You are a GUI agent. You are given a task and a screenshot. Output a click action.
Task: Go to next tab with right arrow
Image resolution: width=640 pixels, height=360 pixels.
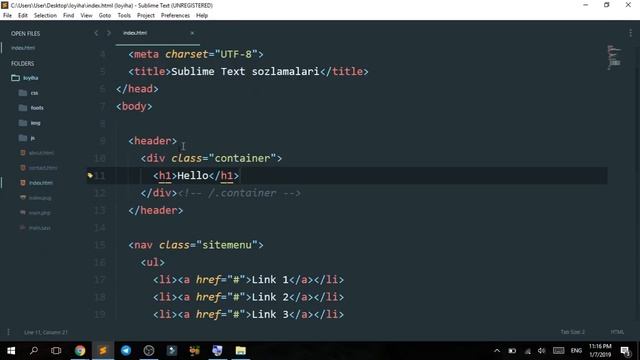click(x=109, y=33)
